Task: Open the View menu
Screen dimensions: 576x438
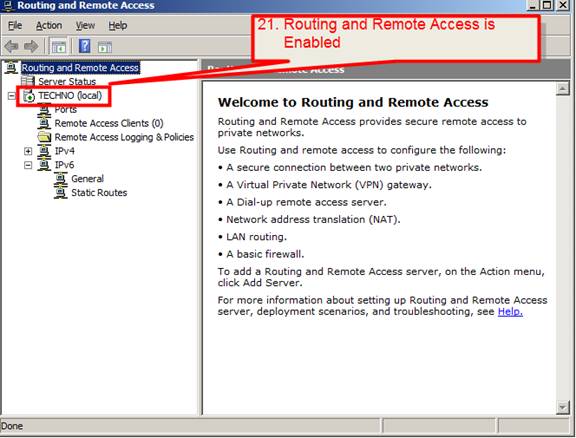Action: click(85, 26)
